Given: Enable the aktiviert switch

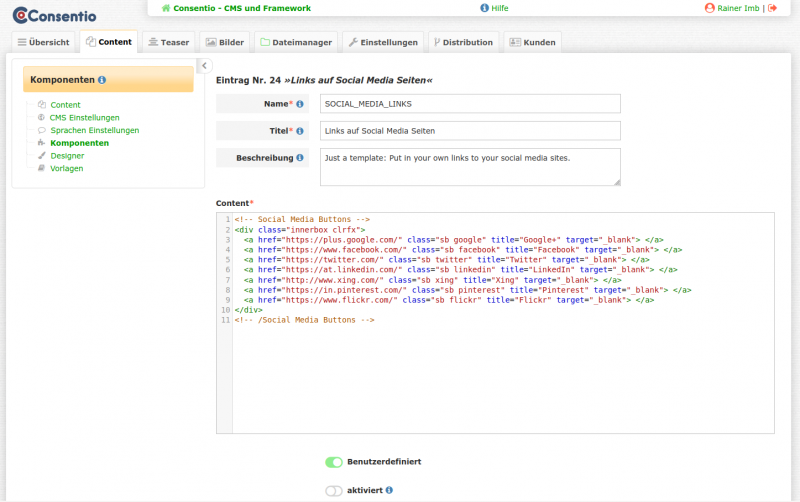Looking at the screenshot, I should 334,490.
